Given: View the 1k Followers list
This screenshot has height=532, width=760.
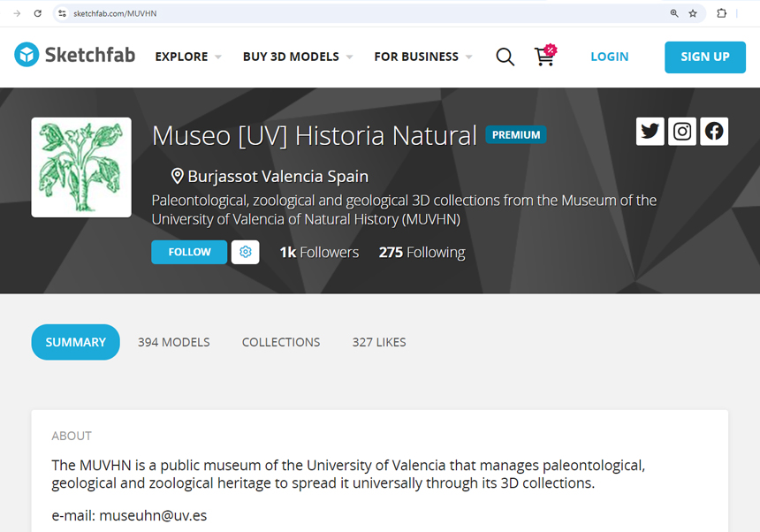Looking at the screenshot, I should click(x=319, y=252).
